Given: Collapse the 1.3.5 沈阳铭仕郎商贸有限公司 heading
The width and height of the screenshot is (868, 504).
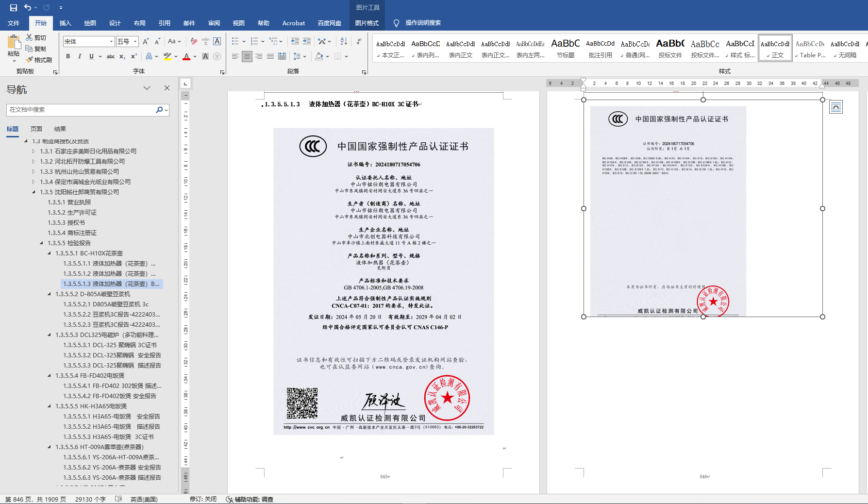Looking at the screenshot, I should 33,192.
